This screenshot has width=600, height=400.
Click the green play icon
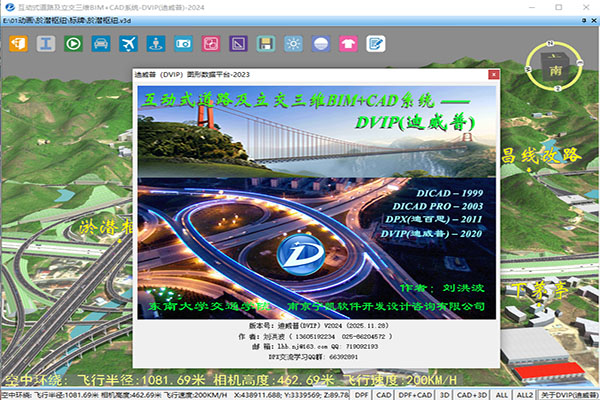[x=73, y=43]
